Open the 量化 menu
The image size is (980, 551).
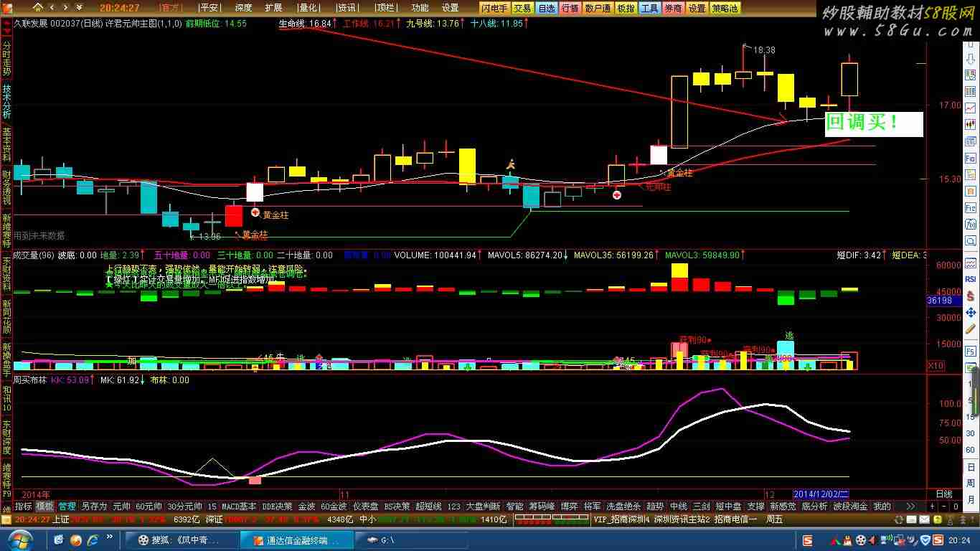(308, 8)
